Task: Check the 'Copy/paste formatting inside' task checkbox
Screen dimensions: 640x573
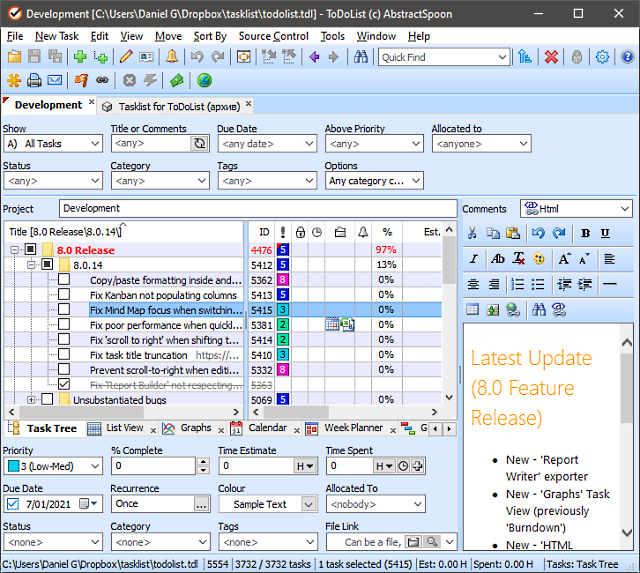Action: tap(64, 280)
